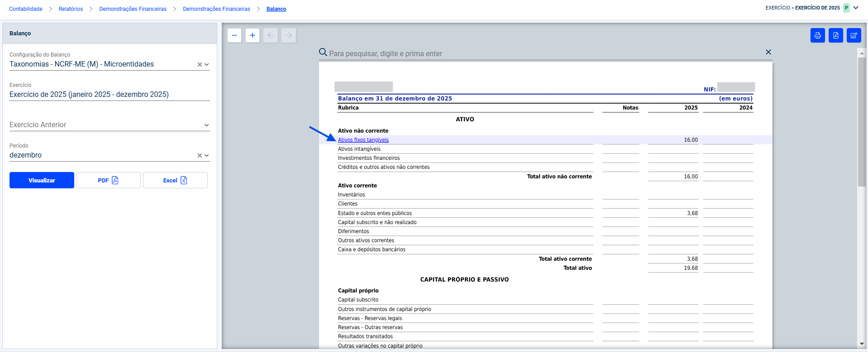The image size is (868, 354).
Task: Select Capital subscrito e não realizado row
Action: 545,222
